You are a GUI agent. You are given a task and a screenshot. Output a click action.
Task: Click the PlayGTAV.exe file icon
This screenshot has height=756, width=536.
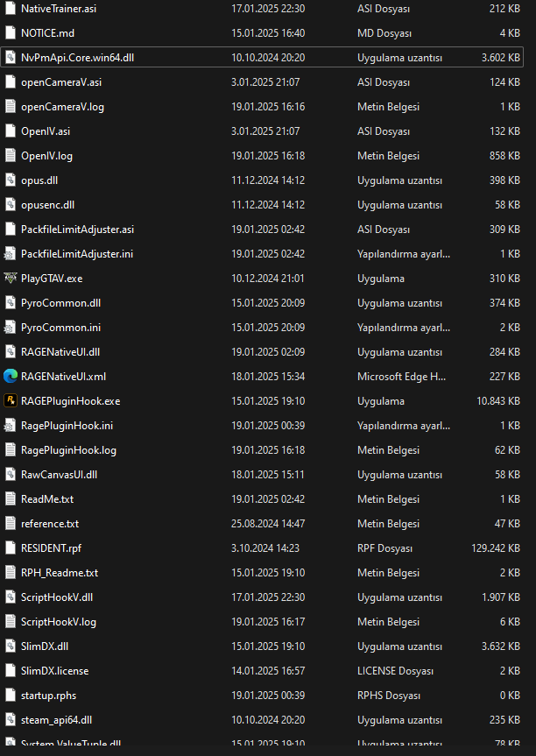coord(11,279)
